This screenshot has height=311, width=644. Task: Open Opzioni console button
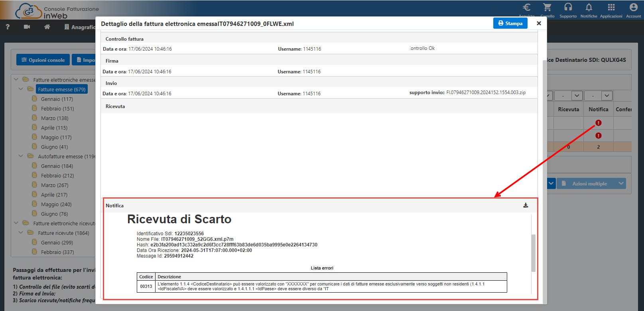[x=43, y=60]
